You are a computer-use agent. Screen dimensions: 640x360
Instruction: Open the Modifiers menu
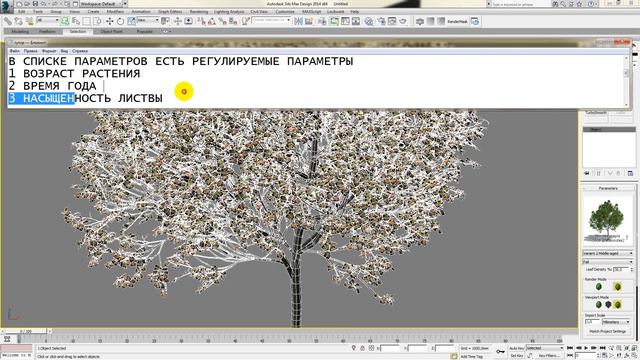115,11
